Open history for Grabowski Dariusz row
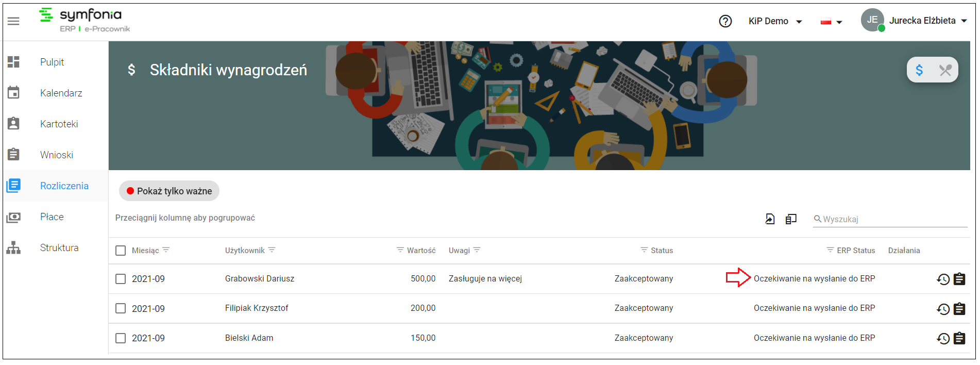980x365 pixels. point(943,279)
